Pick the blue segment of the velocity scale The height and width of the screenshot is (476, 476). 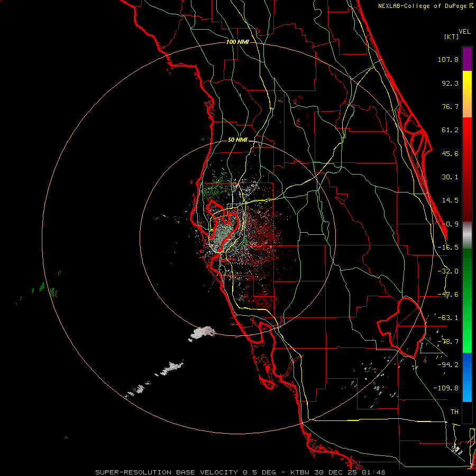tap(467, 377)
